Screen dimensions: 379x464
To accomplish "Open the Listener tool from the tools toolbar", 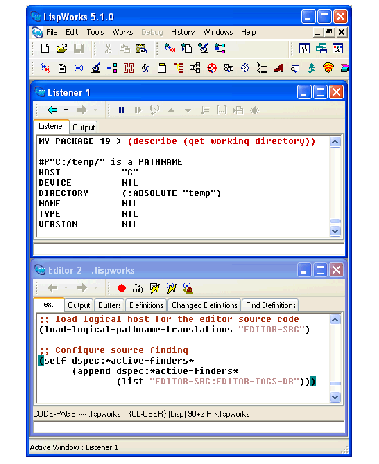I will click(45, 68).
